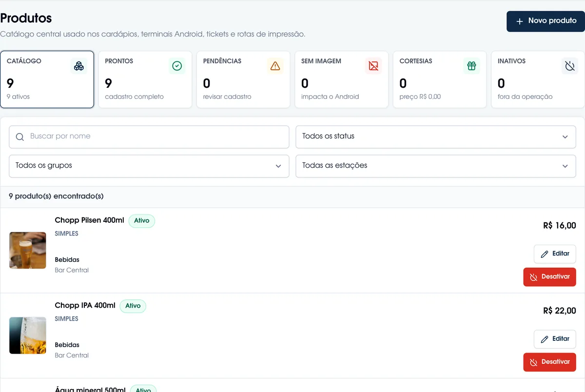Click the Chopp Pilsen 400ml product name
This screenshot has height=392, width=585.
point(90,220)
